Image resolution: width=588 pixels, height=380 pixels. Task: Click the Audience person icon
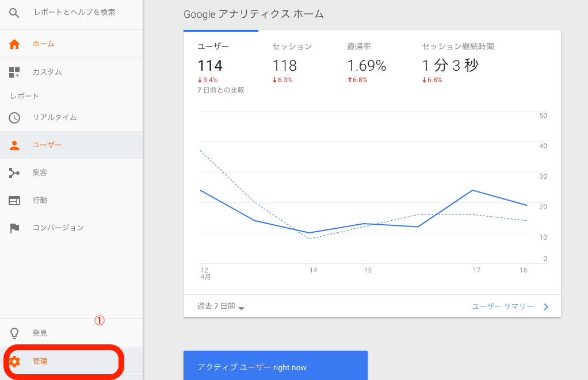14,145
